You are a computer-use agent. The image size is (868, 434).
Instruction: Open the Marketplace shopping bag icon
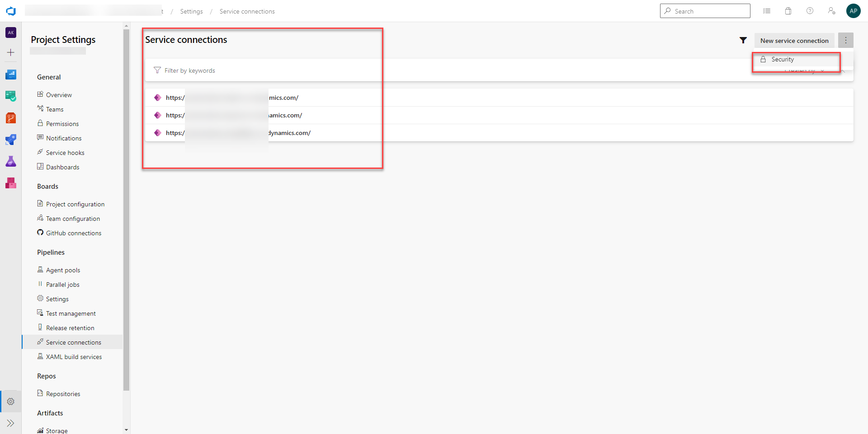[788, 10]
